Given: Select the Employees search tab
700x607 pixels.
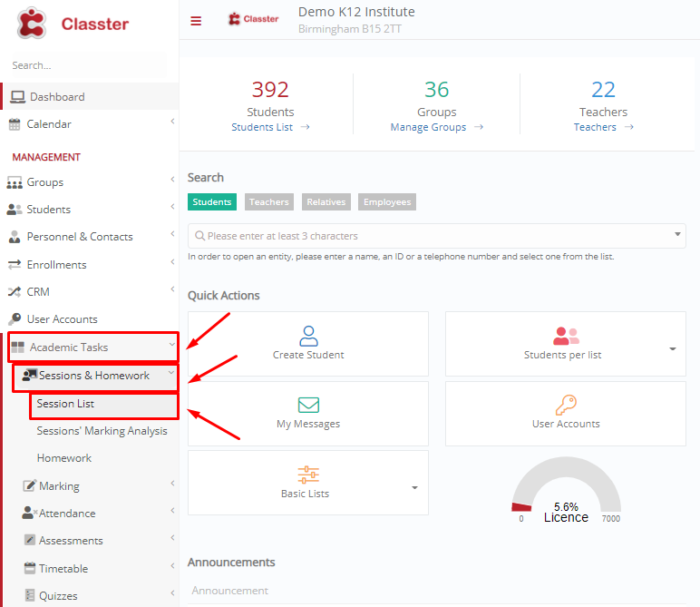Looking at the screenshot, I should coord(387,202).
